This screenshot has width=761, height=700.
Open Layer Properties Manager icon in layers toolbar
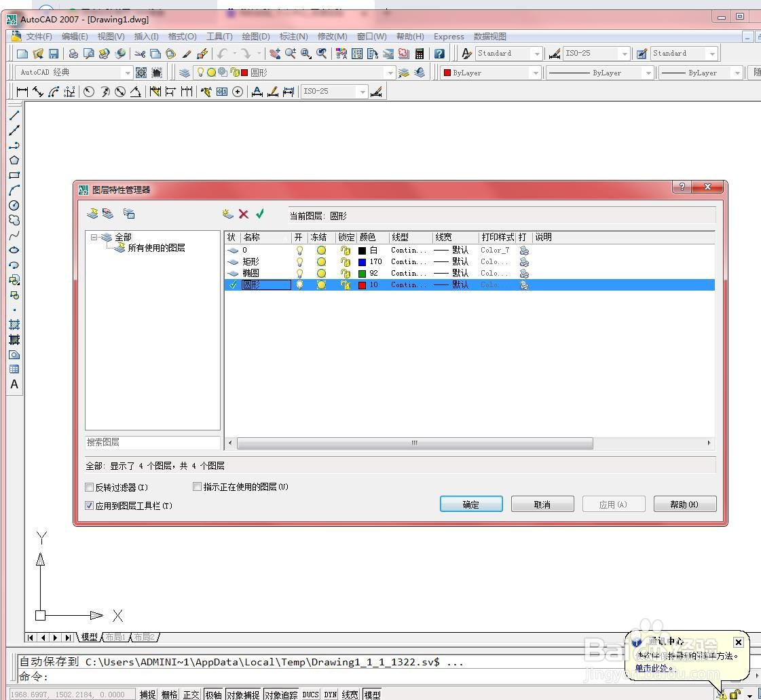tap(185, 73)
